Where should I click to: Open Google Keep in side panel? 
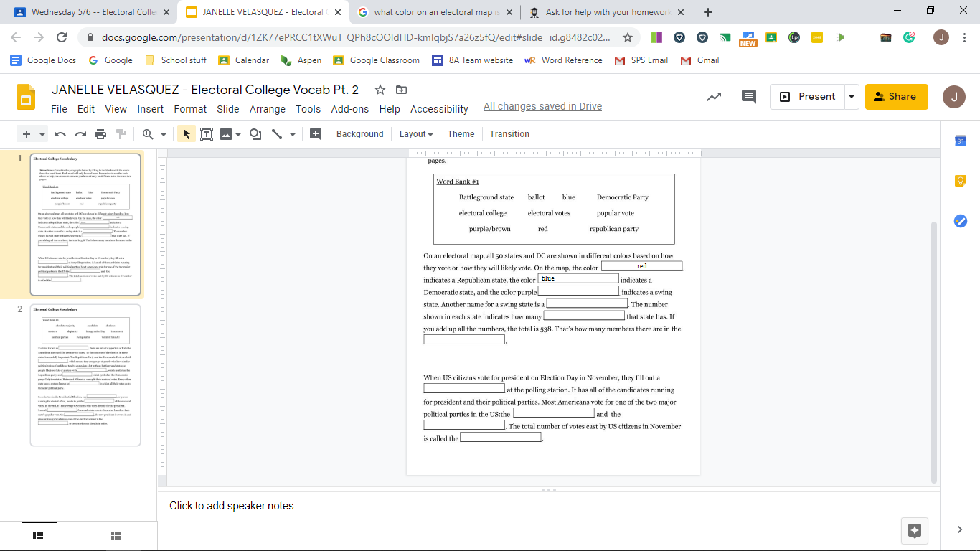tap(961, 181)
